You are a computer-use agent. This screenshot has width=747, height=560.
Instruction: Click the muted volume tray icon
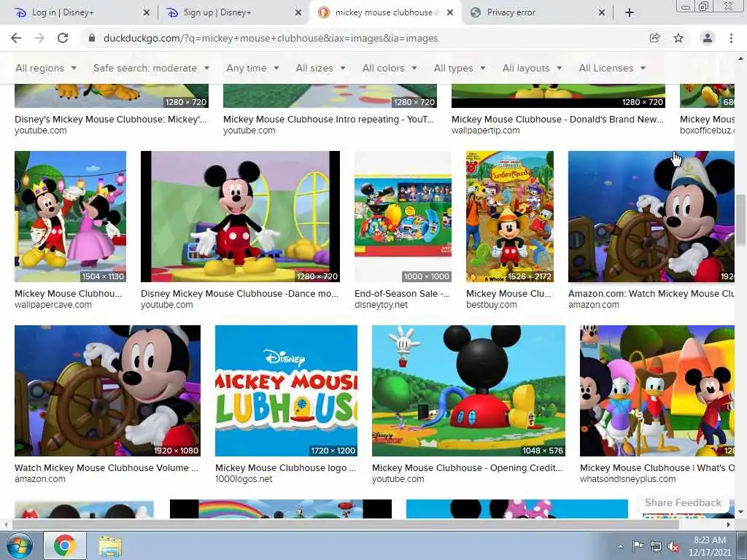coord(673,547)
